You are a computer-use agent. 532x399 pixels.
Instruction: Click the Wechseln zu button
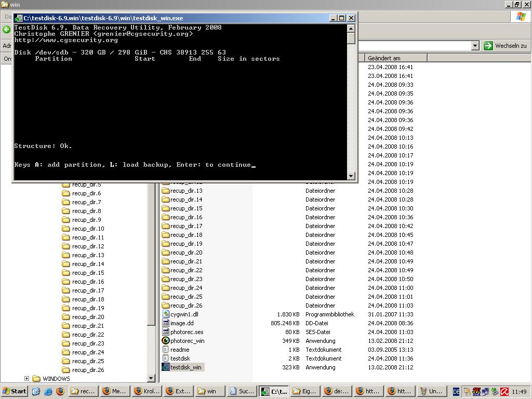(x=505, y=46)
